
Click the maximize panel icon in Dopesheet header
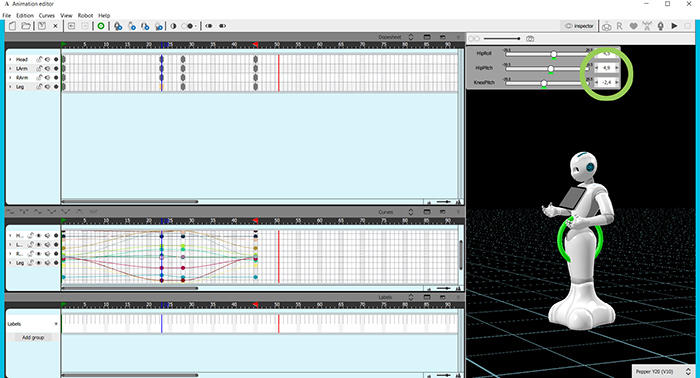coord(427,37)
